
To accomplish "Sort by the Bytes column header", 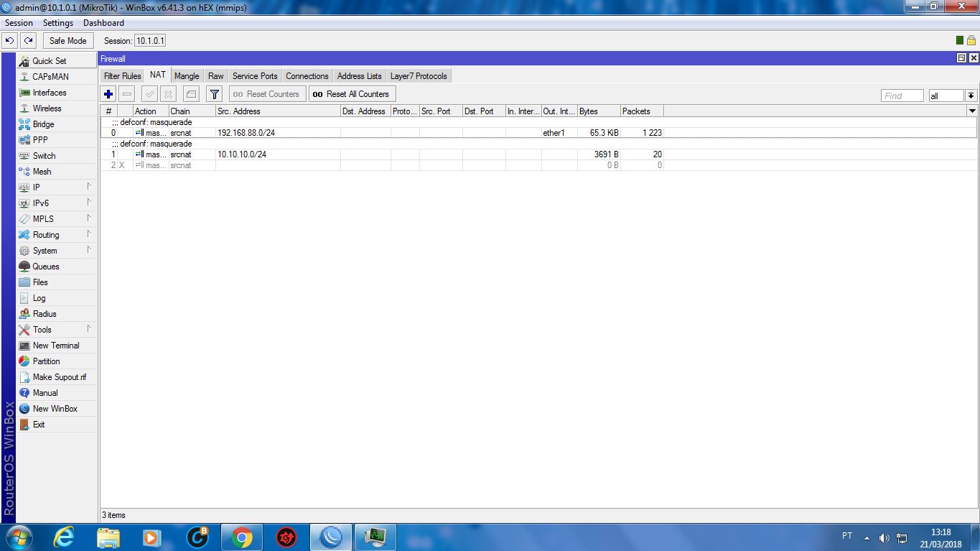I will click(x=599, y=111).
